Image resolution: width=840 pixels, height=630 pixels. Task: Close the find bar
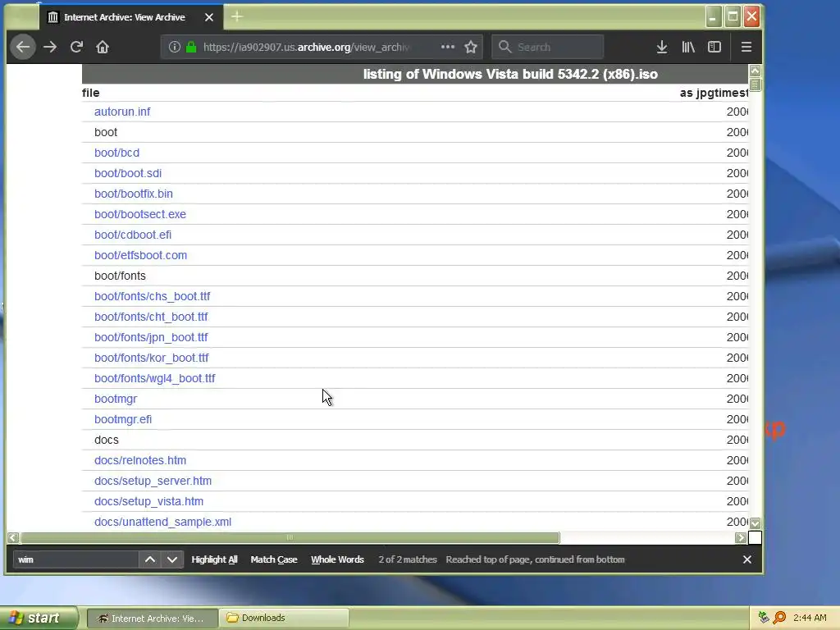coord(747,559)
